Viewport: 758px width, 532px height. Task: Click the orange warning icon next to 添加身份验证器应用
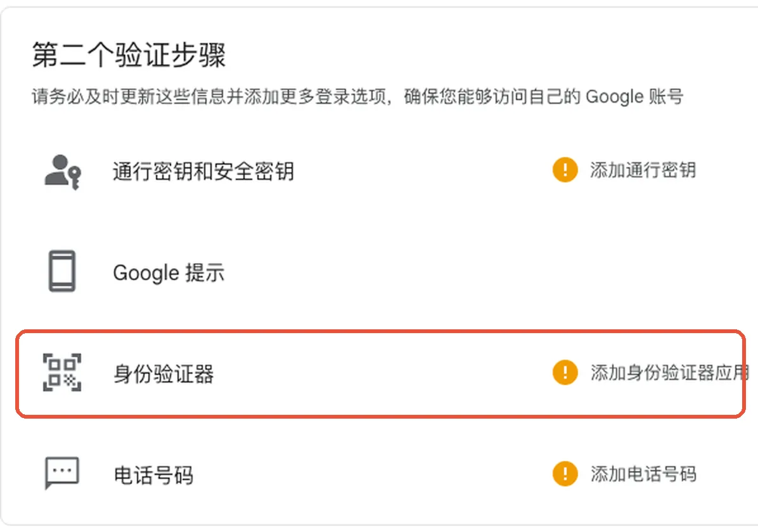565,372
